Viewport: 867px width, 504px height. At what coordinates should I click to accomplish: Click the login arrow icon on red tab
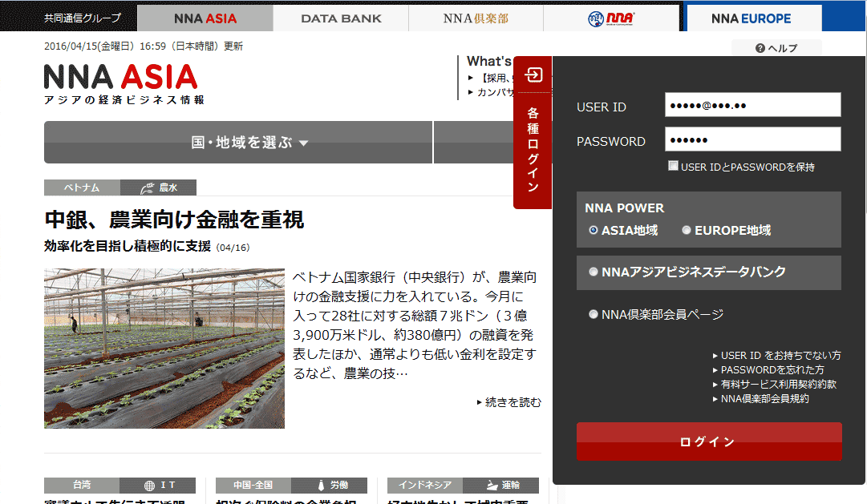[533, 75]
